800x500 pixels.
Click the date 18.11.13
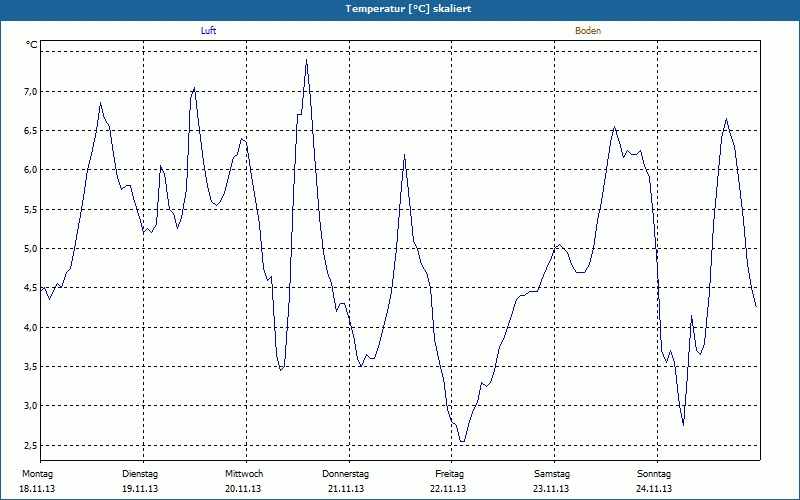click(x=37, y=489)
